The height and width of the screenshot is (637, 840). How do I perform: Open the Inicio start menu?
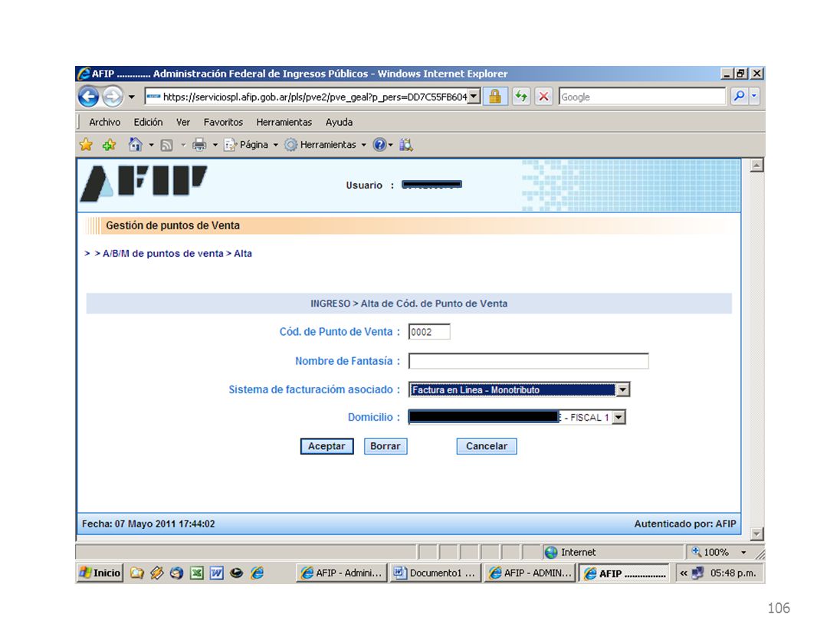tap(100, 573)
